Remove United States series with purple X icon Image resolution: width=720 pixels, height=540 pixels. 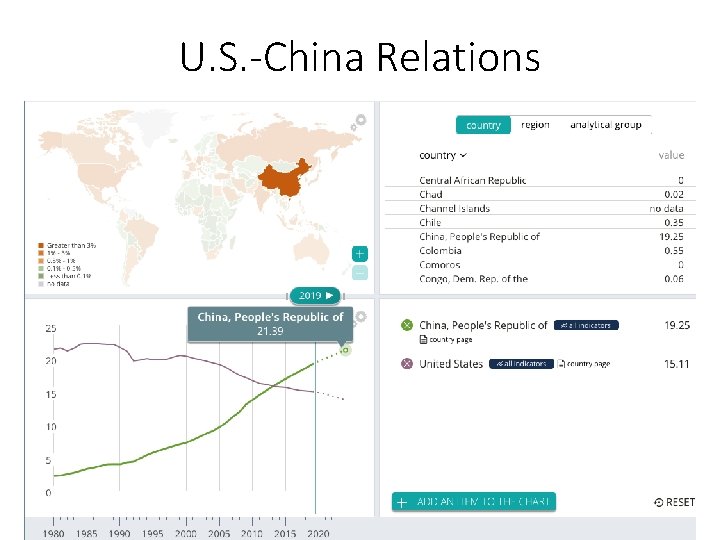pyautogui.click(x=407, y=364)
